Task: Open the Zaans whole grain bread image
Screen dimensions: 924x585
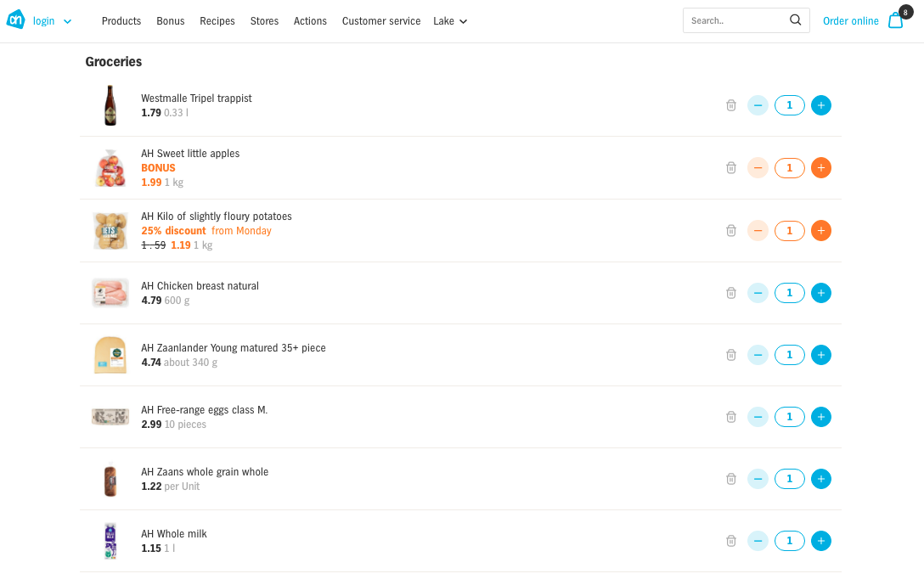Action: (110, 480)
